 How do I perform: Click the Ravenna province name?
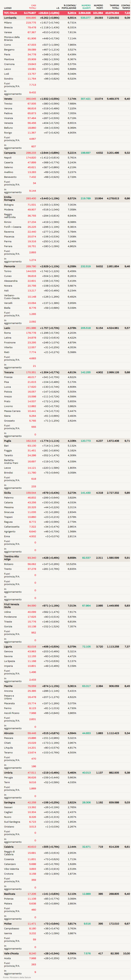(9, 232)
